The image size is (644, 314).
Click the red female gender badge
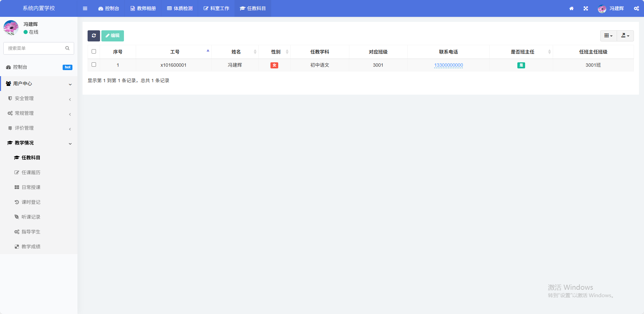tap(274, 65)
